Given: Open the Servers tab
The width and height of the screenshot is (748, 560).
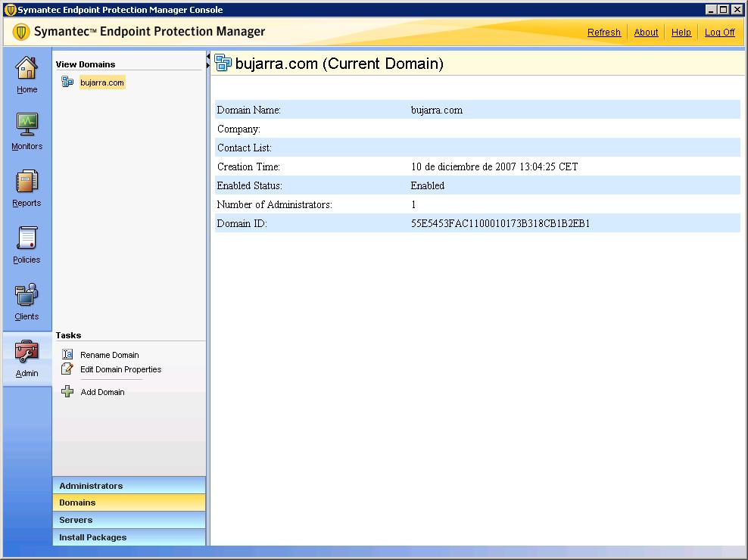Looking at the screenshot, I should pyautogui.click(x=129, y=520).
